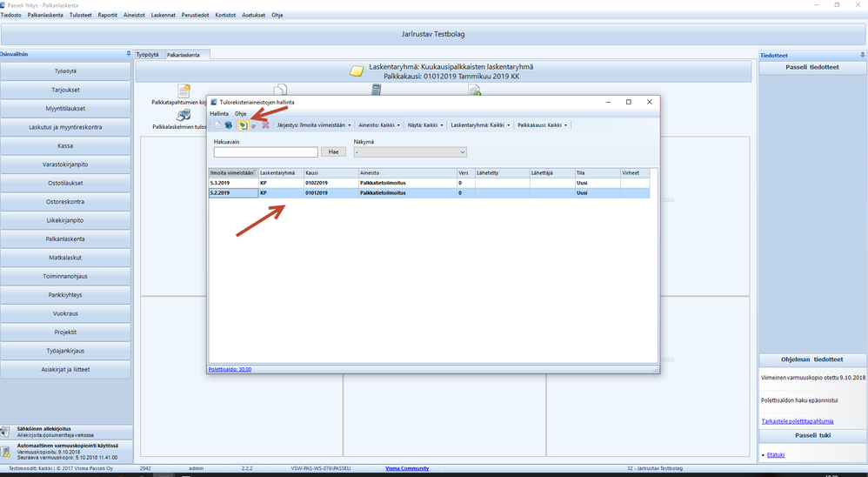The height and width of the screenshot is (477, 868).
Task: Click the Ostoreskontra sidebar button
Action: point(65,202)
